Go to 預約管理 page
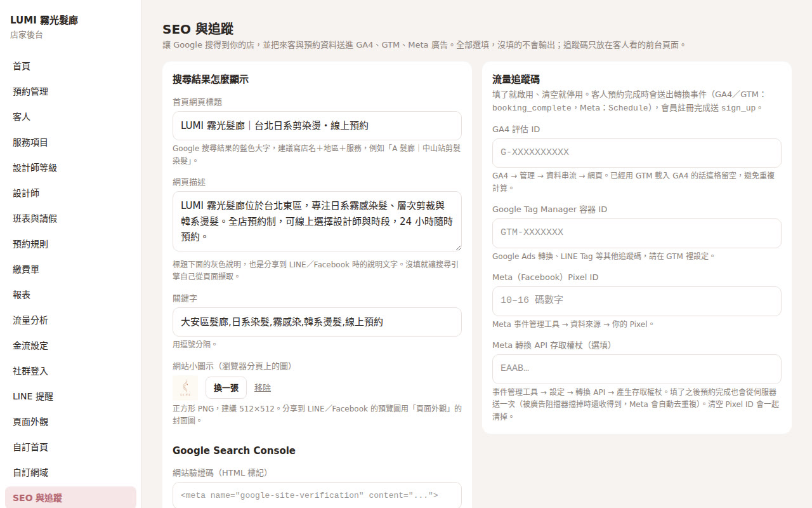812x508 pixels. click(x=70, y=91)
